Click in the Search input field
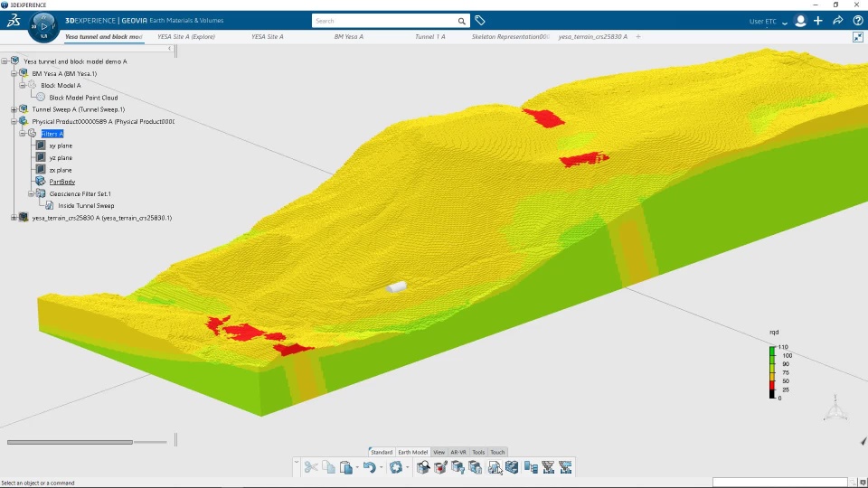Screen dimensions: 868x488 pos(385,21)
